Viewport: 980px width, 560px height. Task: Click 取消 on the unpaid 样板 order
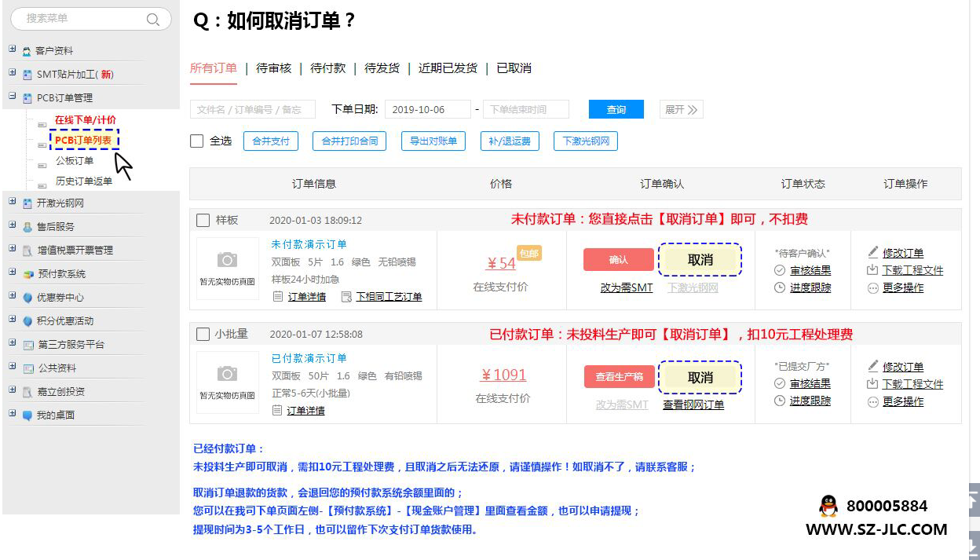click(x=700, y=260)
